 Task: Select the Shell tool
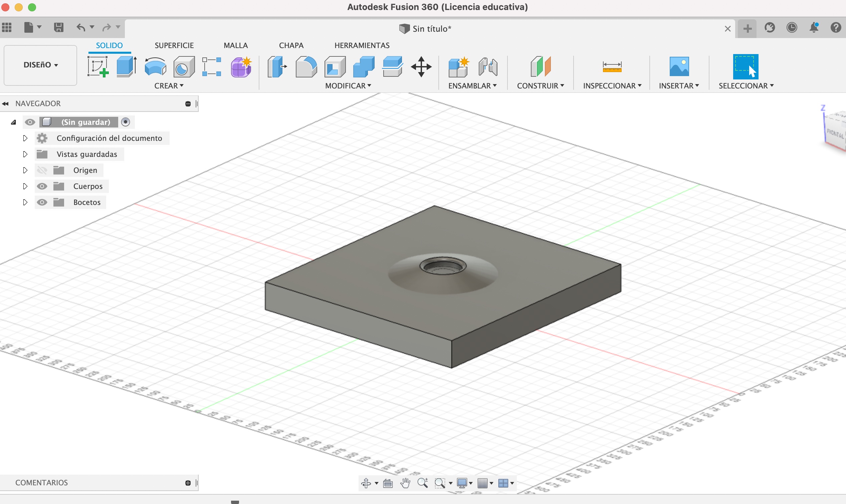[x=335, y=66]
